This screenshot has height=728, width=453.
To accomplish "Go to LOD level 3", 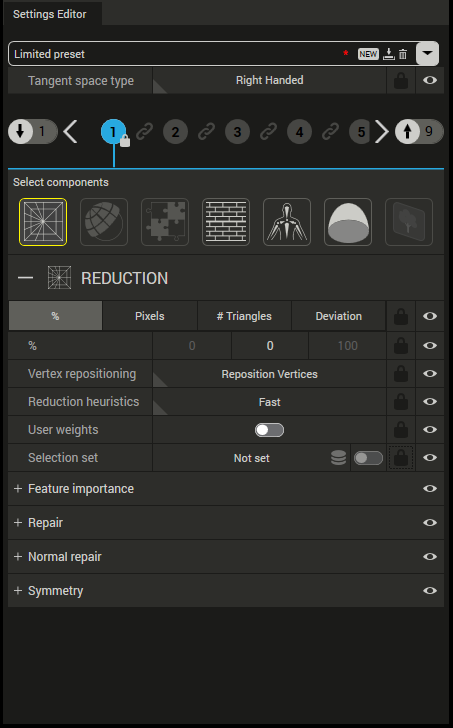I will coord(237,132).
